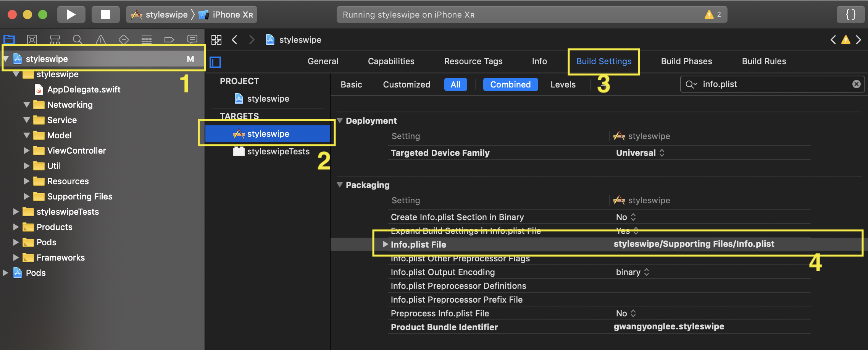
Task: Collapse the Deployment section
Action: tap(340, 121)
